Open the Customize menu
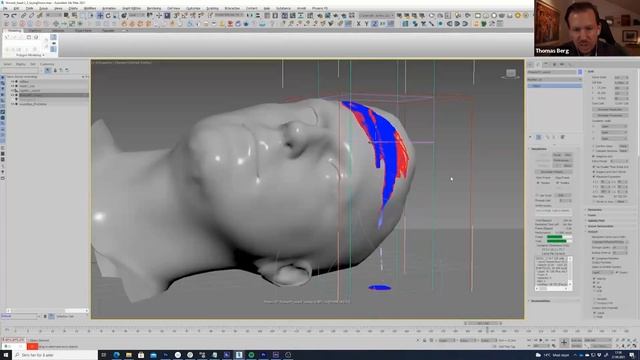The image size is (640, 360). click(x=193, y=8)
